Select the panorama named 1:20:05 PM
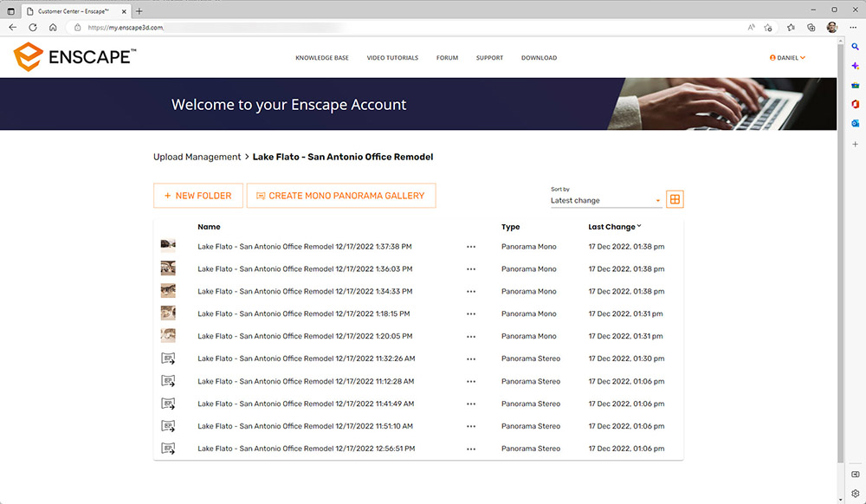This screenshot has width=866, height=504. [305, 336]
